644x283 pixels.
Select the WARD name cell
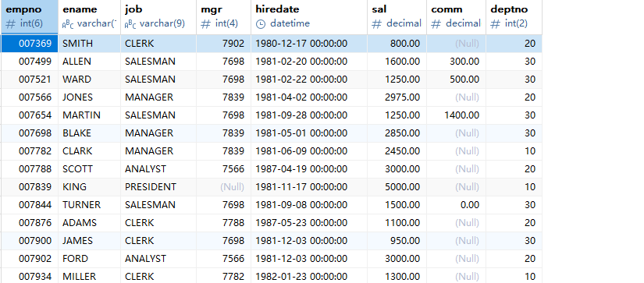click(90, 80)
